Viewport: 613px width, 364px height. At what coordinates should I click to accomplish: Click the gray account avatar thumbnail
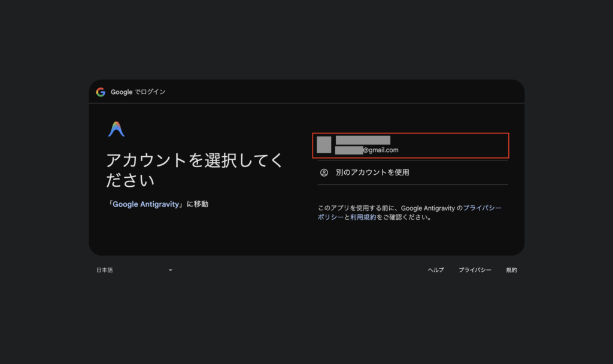click(x=324, y=145)
